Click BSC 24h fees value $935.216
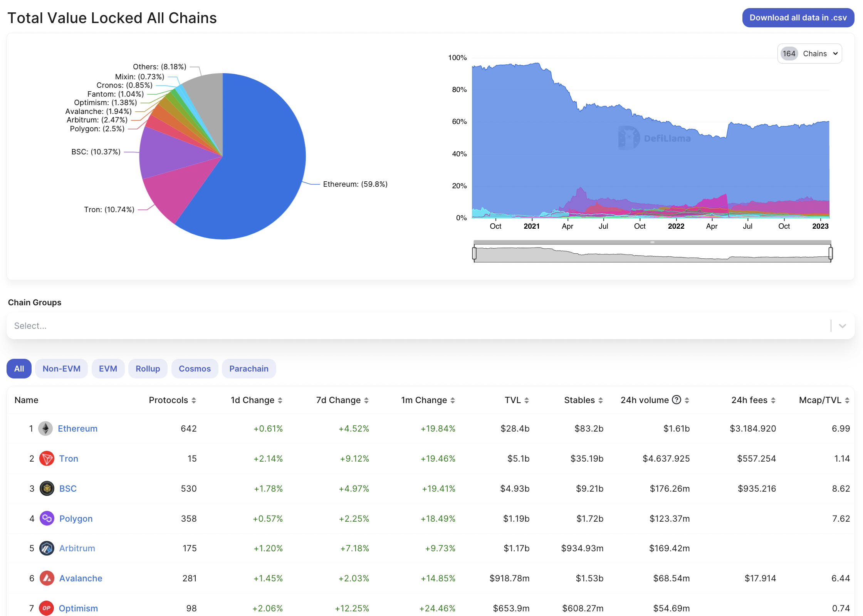 [x=757, y=489]
